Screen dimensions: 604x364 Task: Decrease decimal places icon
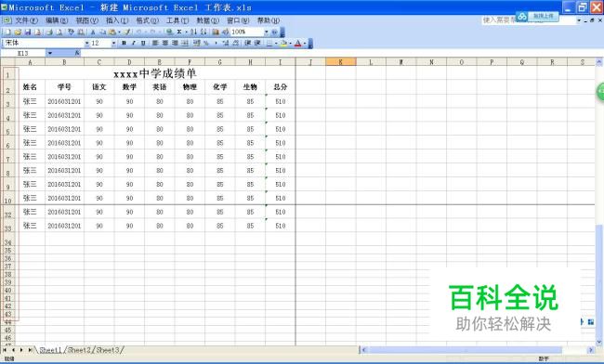tap(236, 43)
